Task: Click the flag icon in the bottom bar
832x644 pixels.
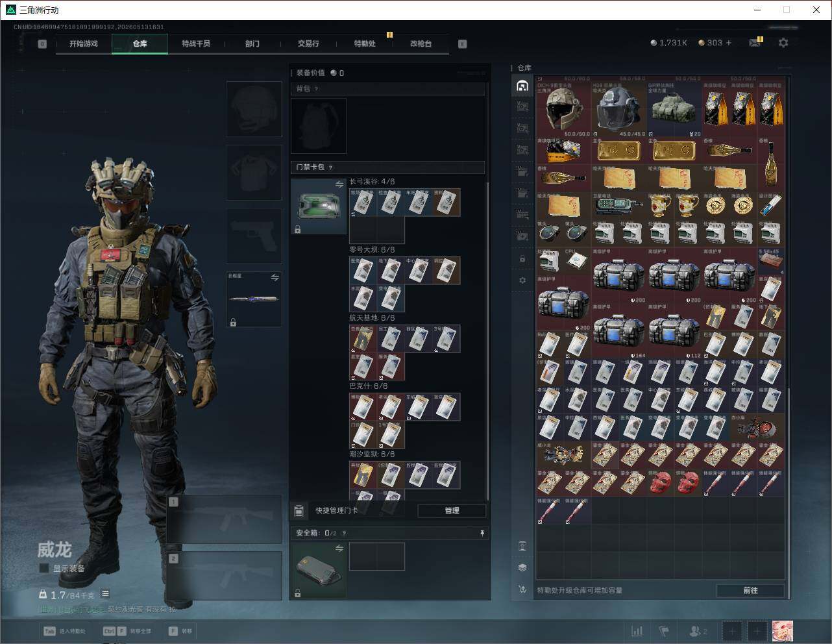Action: (x=664, y=631)
